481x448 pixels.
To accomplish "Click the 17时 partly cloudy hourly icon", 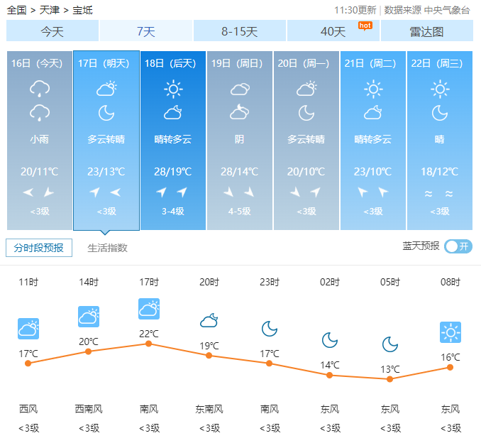I will pyautogui.click(x=149, y=309).
